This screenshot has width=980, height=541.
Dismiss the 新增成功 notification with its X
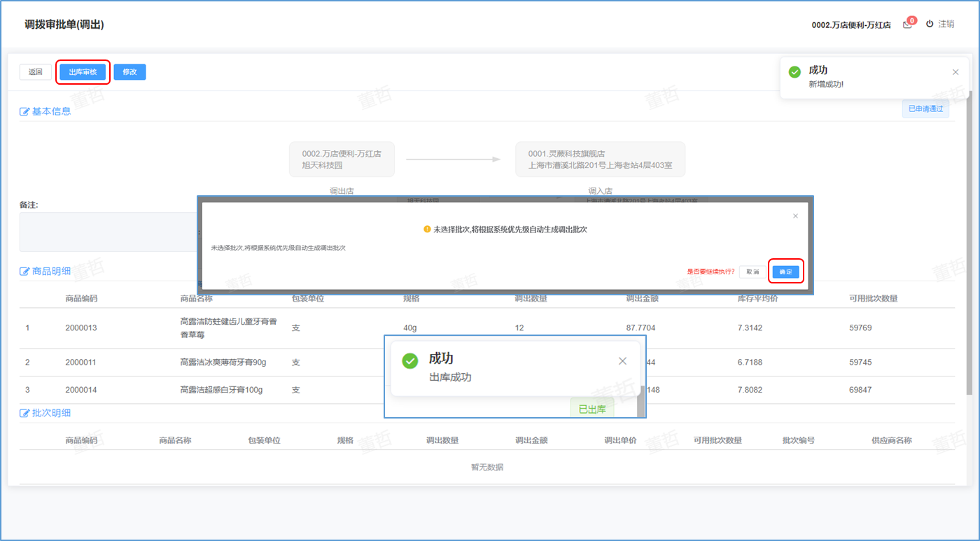tap(955, 72)
